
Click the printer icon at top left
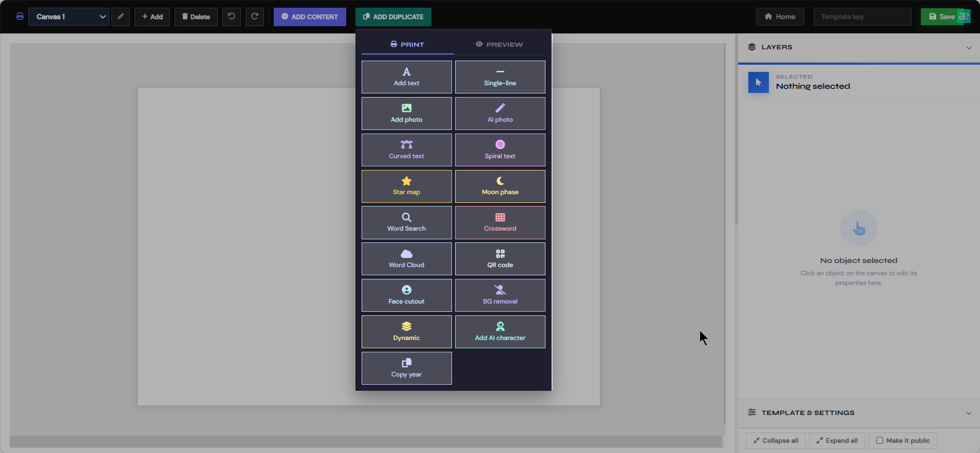(x=20, y=16)
